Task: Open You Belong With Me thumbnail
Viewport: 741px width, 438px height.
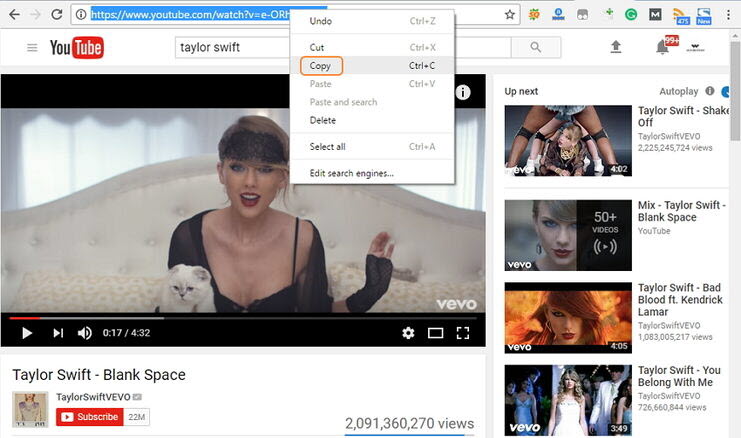Action: [568, 400]
